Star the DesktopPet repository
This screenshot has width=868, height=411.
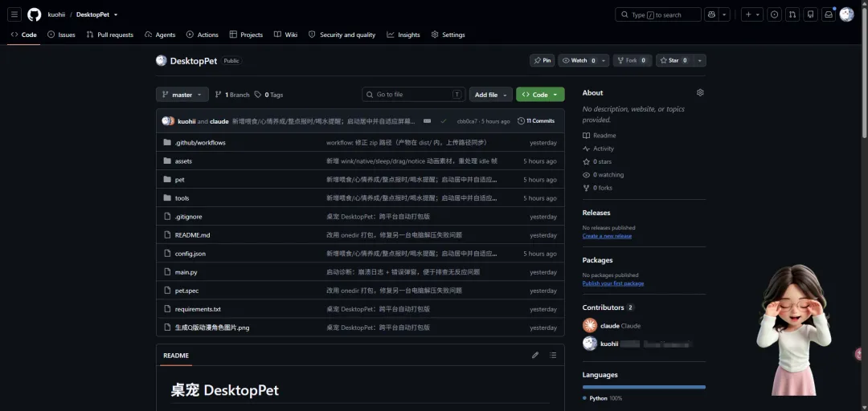[x=675, y=60]
